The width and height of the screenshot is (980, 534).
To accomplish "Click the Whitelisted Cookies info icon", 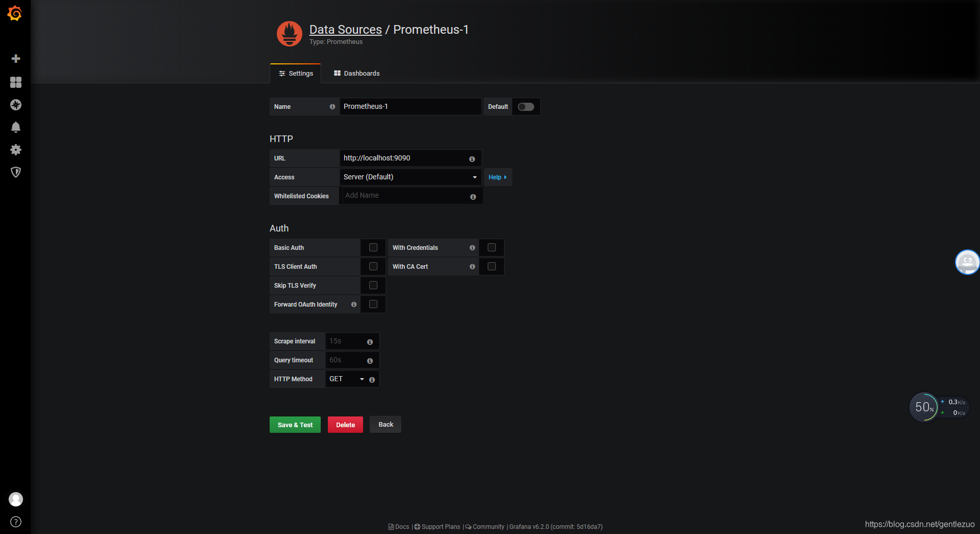I will 473,197.
